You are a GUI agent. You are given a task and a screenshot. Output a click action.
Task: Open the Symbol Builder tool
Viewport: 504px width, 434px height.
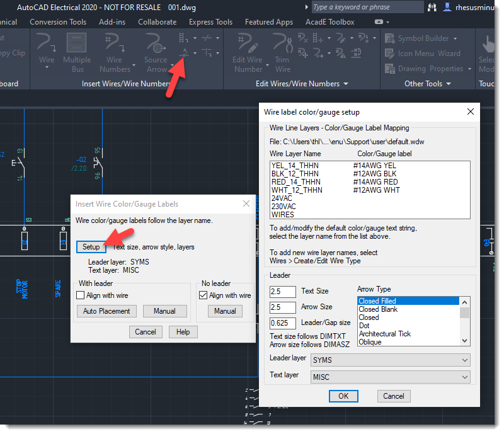tap(421, 38)
